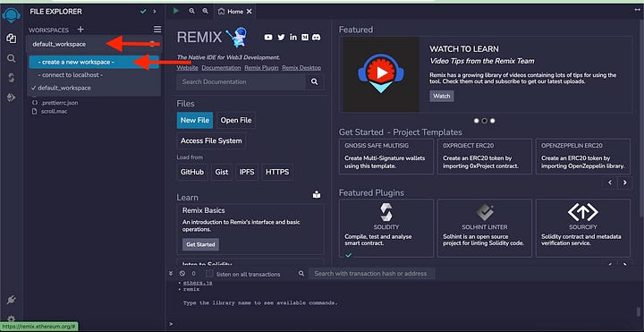The width and height of the screenshot is (644, 332).
Task: Click the New File button
Action: (195, 121)
